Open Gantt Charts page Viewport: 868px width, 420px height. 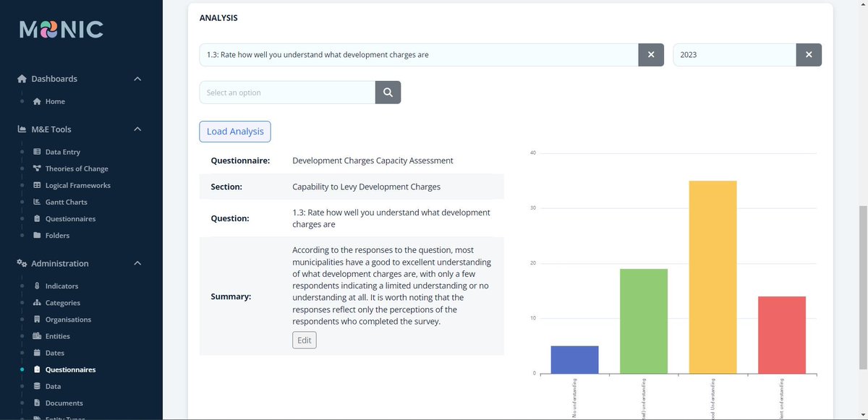click(66, 202)
